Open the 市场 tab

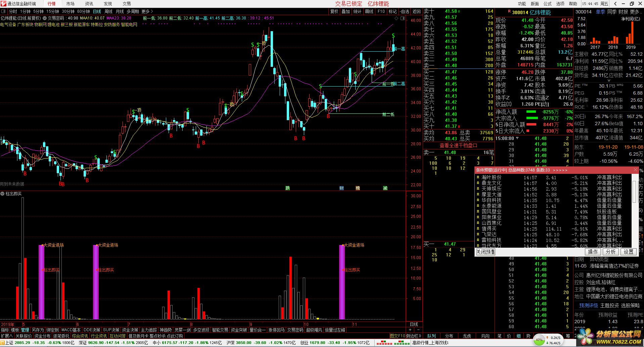point(70,4)
